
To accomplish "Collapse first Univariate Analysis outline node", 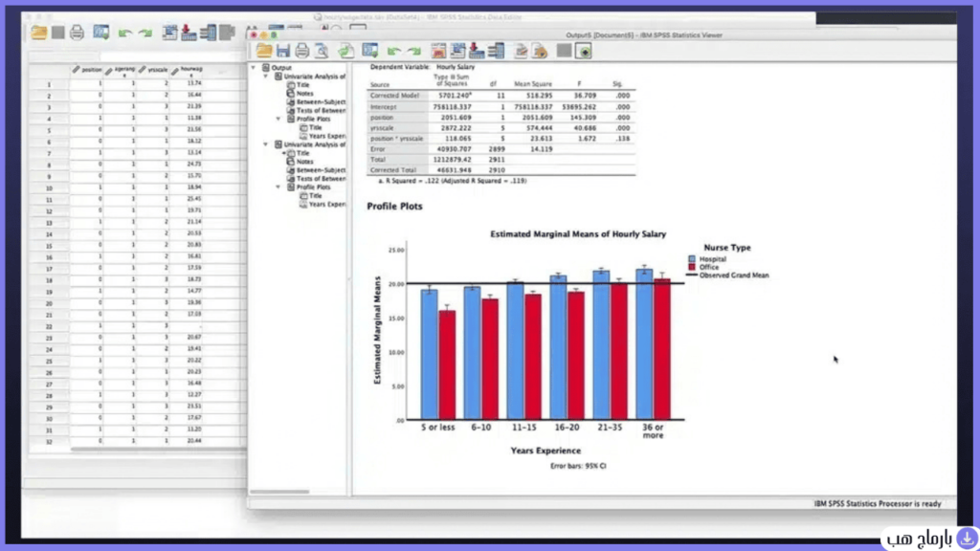I will pyautogui.click(x=266, y=77).
